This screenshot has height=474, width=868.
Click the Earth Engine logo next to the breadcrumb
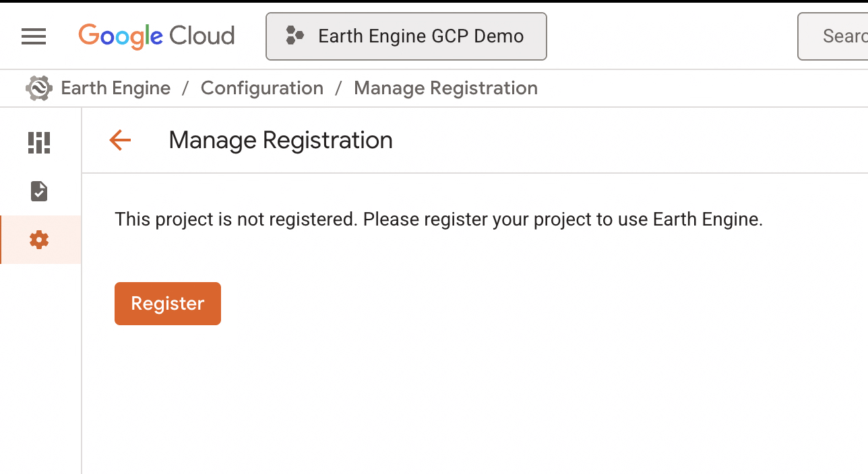(38, 88)
